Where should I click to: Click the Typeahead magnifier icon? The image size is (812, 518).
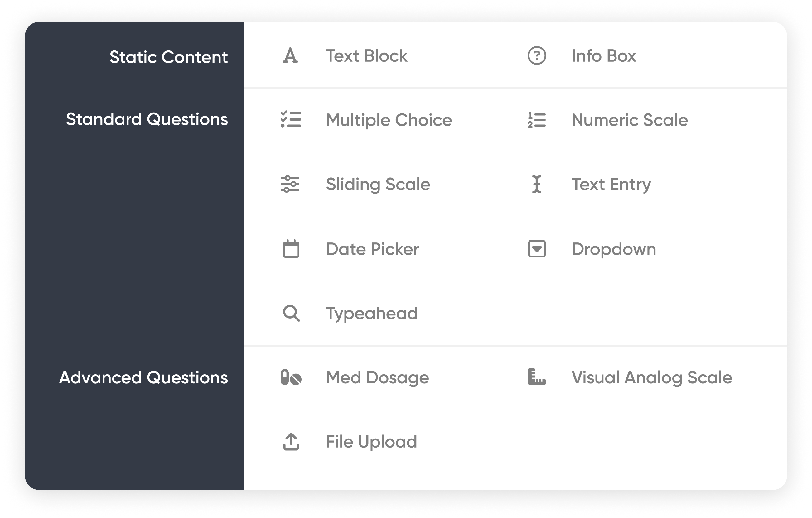291,313
